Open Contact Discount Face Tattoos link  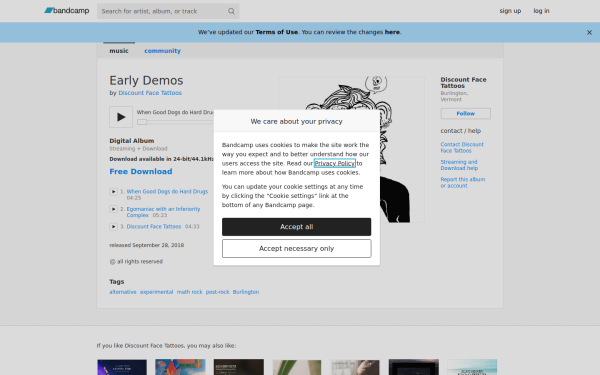coord(462,147)
